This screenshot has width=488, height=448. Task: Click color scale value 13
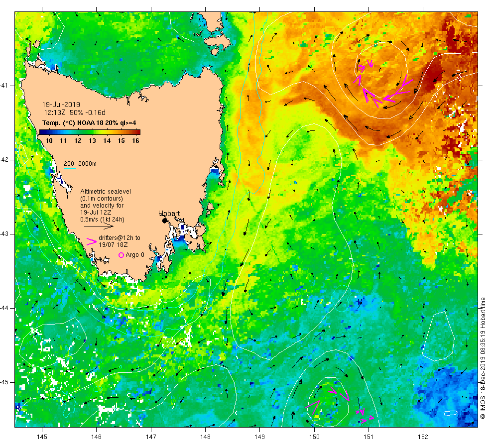(92, 140)
